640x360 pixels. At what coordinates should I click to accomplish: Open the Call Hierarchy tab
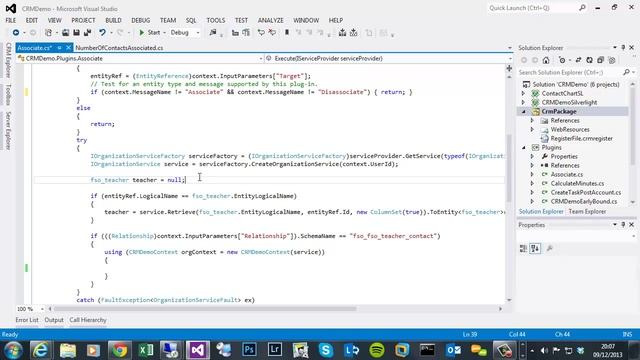(88, 320)
